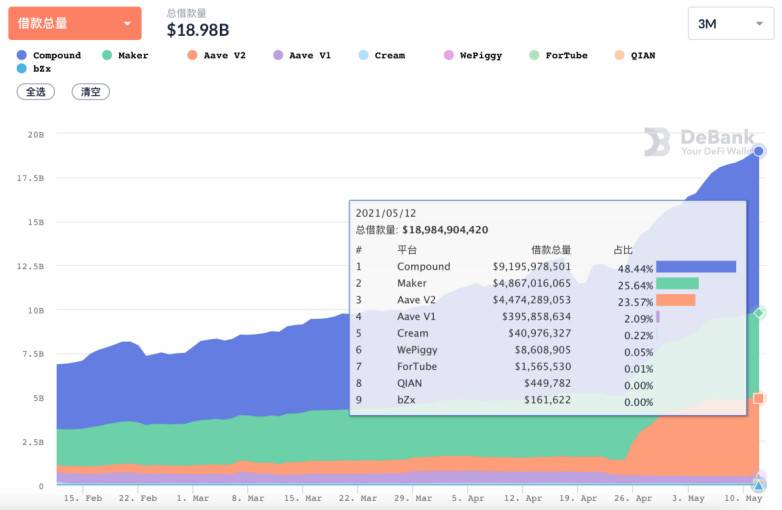Click the Maker green share bar in tooltip
782x510 pixels.
[x=677, y=284]
